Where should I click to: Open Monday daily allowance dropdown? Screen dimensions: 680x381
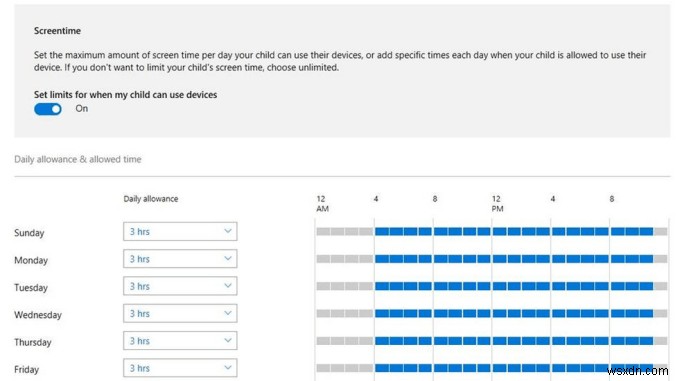coord(180,259)
